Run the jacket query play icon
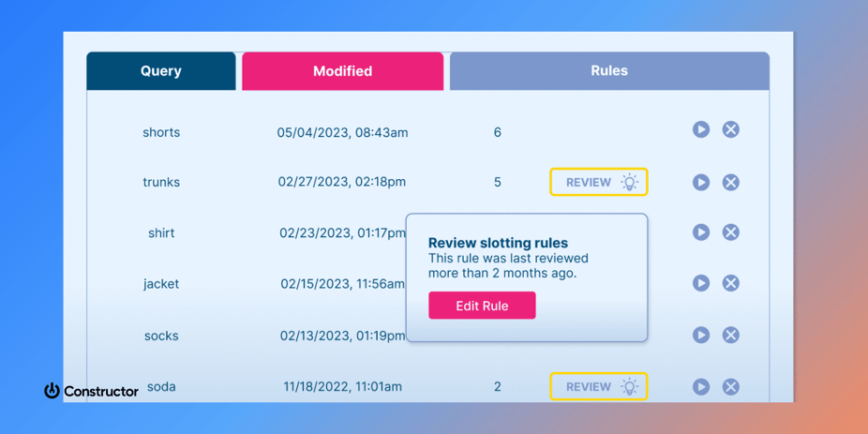Screen dimensions: 868x434 (x=701, y=283)
